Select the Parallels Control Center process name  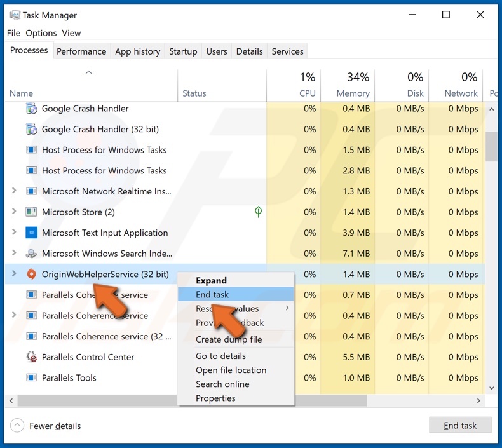coord(88,357)
